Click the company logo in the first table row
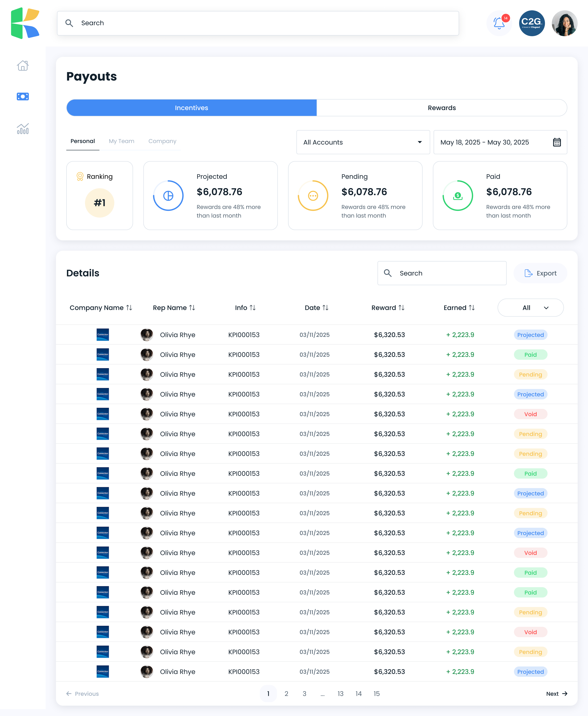This screenshot has height=716, width=588. point(103,335)
